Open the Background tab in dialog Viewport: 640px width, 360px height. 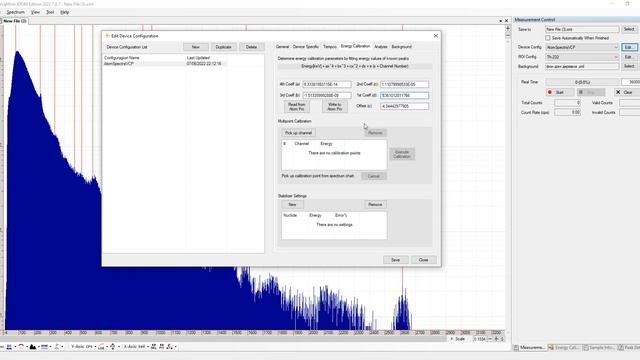(x=401, y=47)
